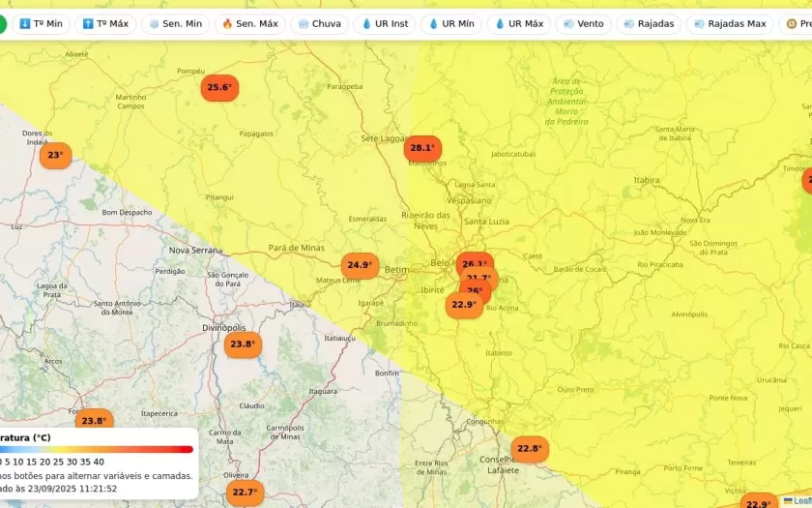
Task: Show the Vento wind layer
Action: click(x=583, y=23)
